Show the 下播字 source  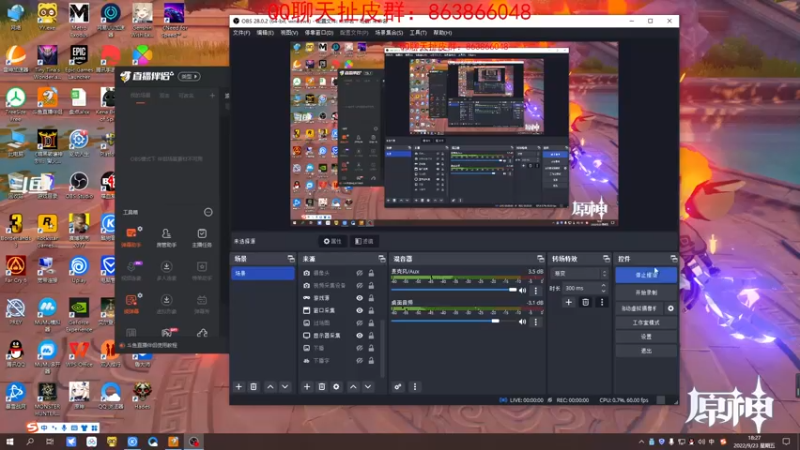(x=359, y=360)
